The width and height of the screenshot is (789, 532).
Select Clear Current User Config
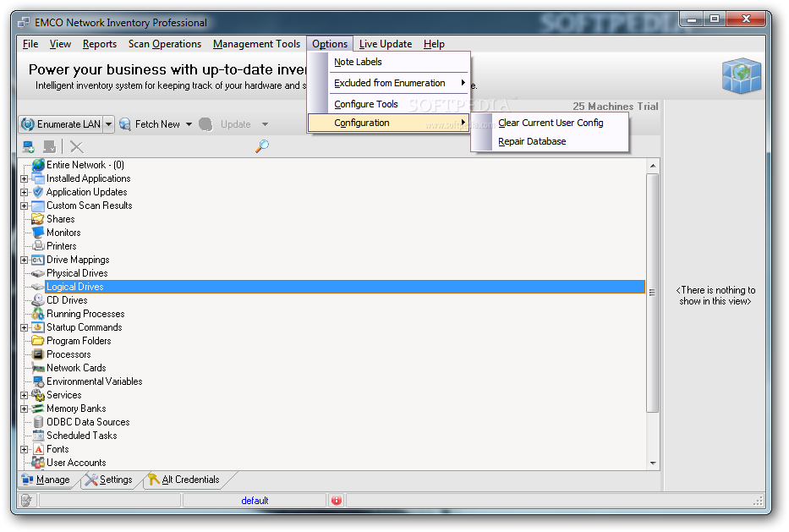point(550,123)
